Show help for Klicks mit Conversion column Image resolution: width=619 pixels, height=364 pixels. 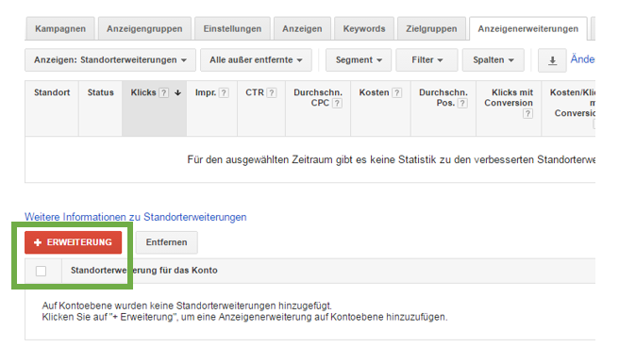(x=527, y=114)
